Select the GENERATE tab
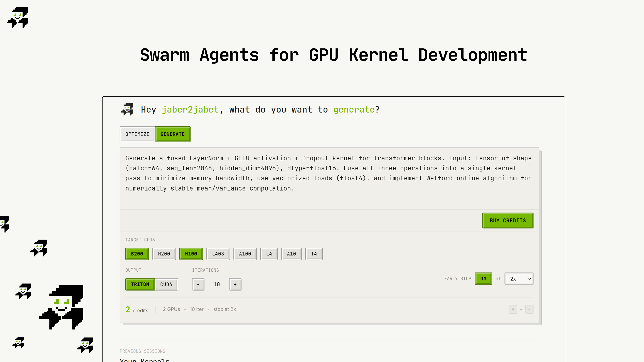The image size is (644, 362). pyautogui.click(x=172, y=134)
